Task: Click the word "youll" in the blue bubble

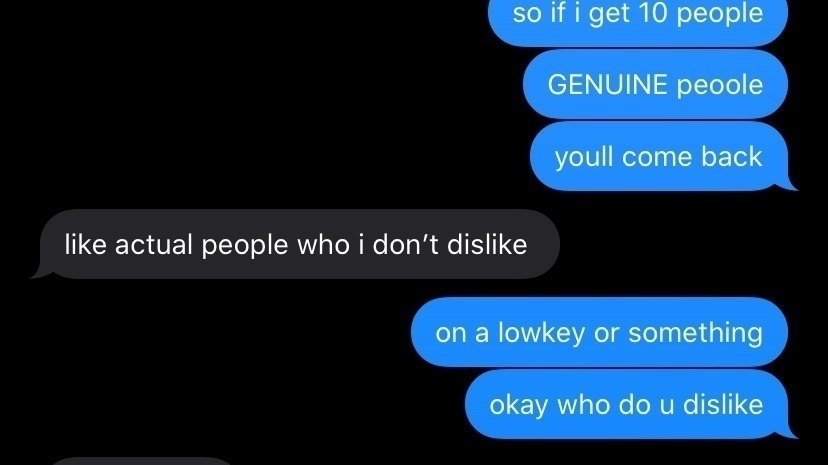Action: coord(584,157)
